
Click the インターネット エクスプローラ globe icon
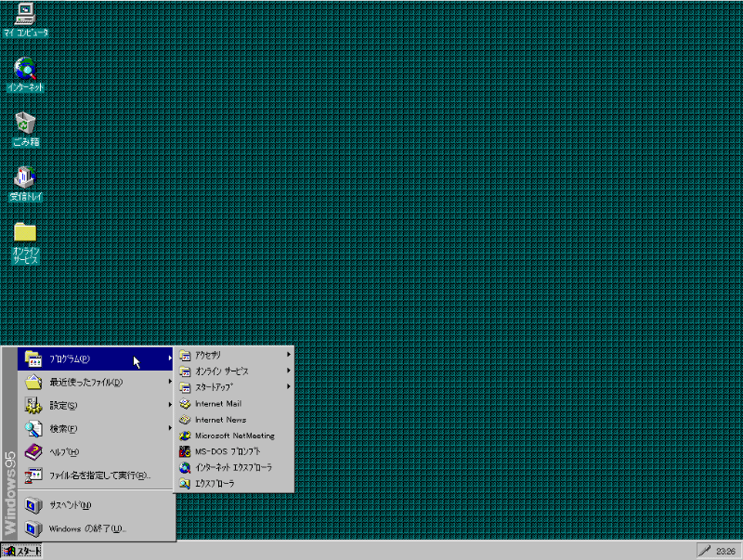185,468
